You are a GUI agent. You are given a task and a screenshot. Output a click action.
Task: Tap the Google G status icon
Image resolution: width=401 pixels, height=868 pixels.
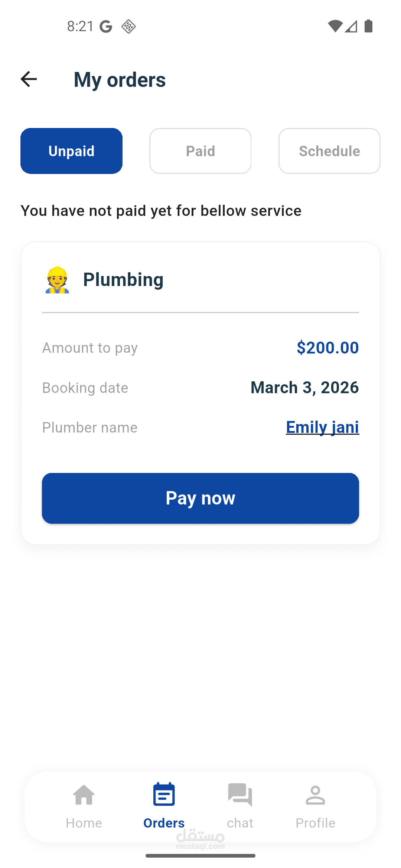(106, 26)
